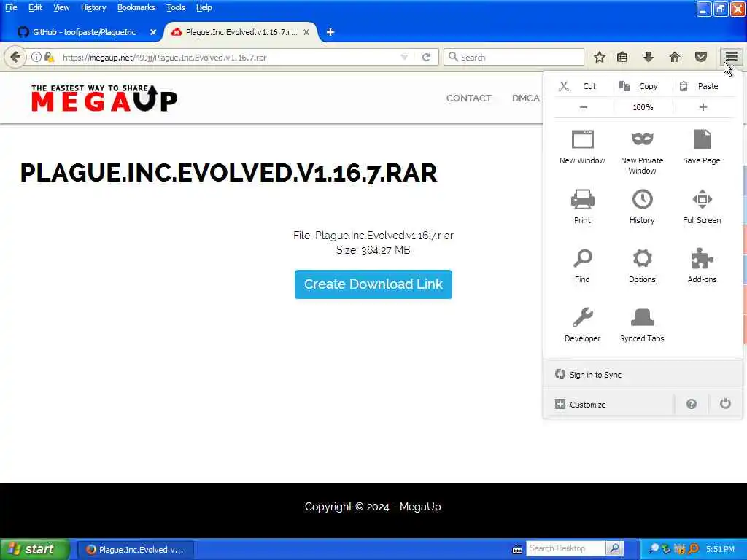
Task: Click the MegaUp logo
Action: 104,98
